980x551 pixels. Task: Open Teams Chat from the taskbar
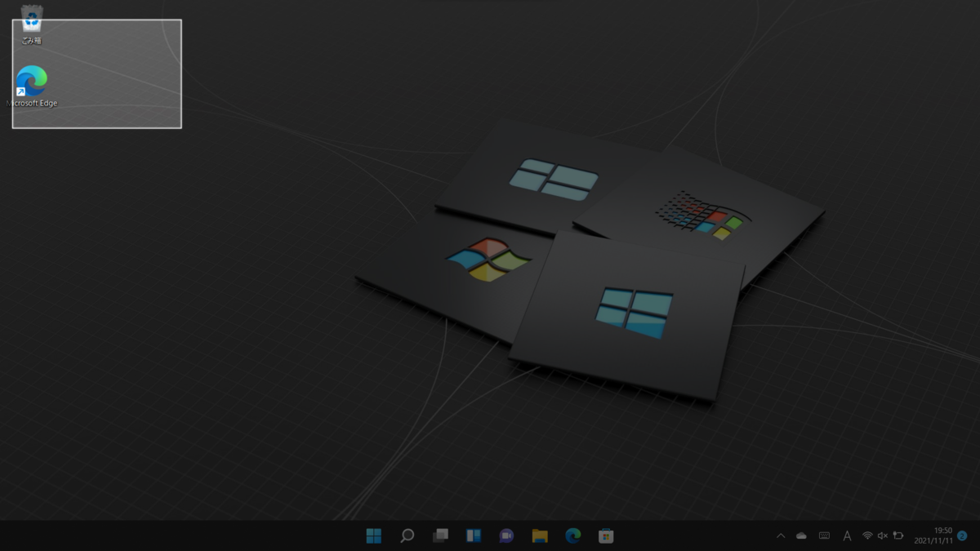(x=506, y=535)
